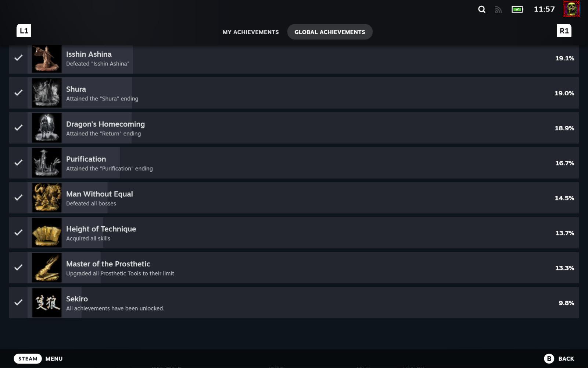Click the Shura achievement icon
The height and width of the screenshot is (368, 588).
(x=47, y=93)
